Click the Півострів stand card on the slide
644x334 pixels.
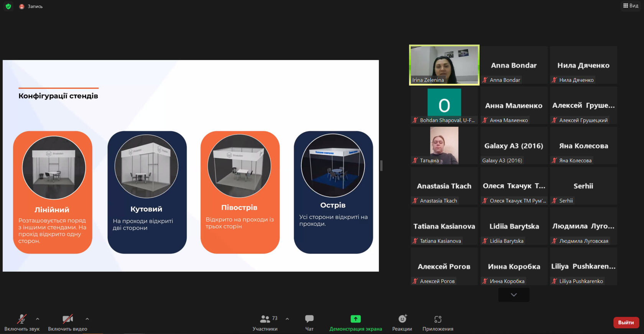(240, 192)
